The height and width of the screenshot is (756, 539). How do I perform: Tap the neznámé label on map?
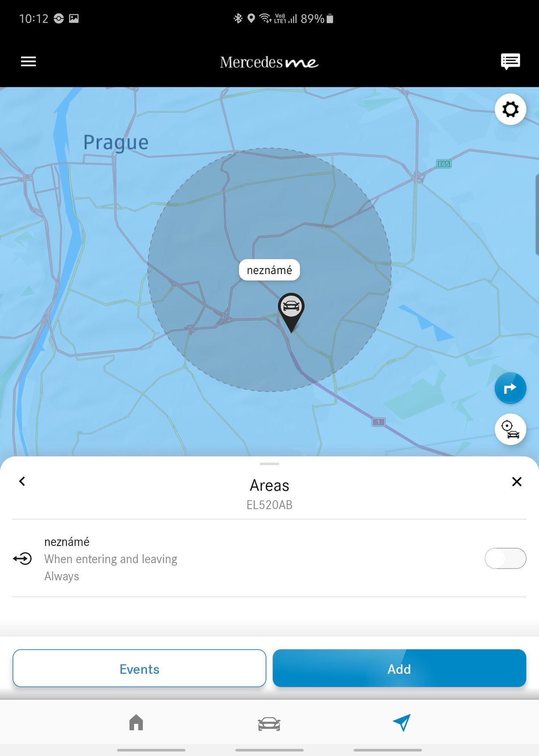pyautogui.click(x=269, y=270)
